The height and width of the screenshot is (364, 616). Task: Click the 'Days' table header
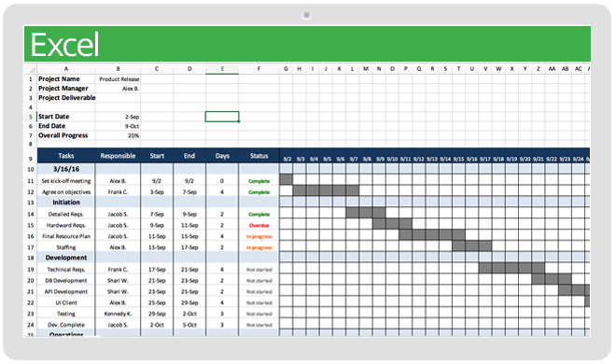click(x=222, y=156)
